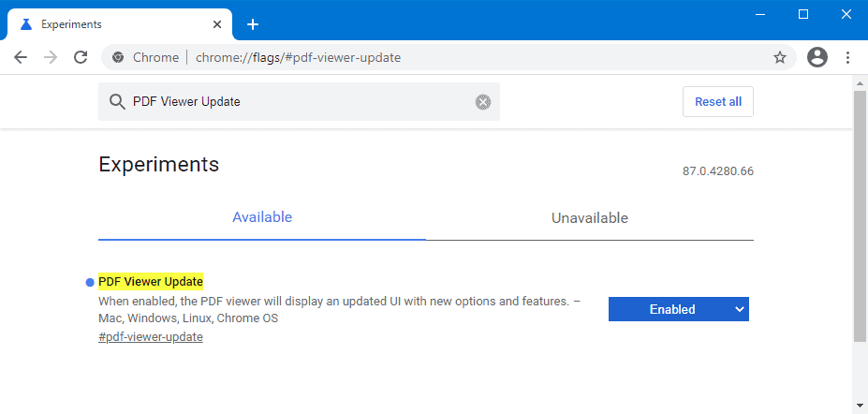Clear the flag search field
This screenshot has width=868, height=414.
click(483, 102)
